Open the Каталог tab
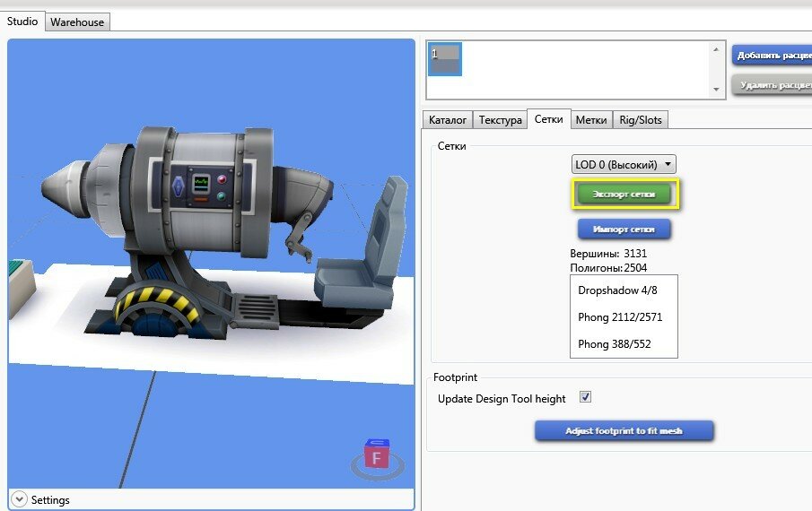 tap(448, 120)
